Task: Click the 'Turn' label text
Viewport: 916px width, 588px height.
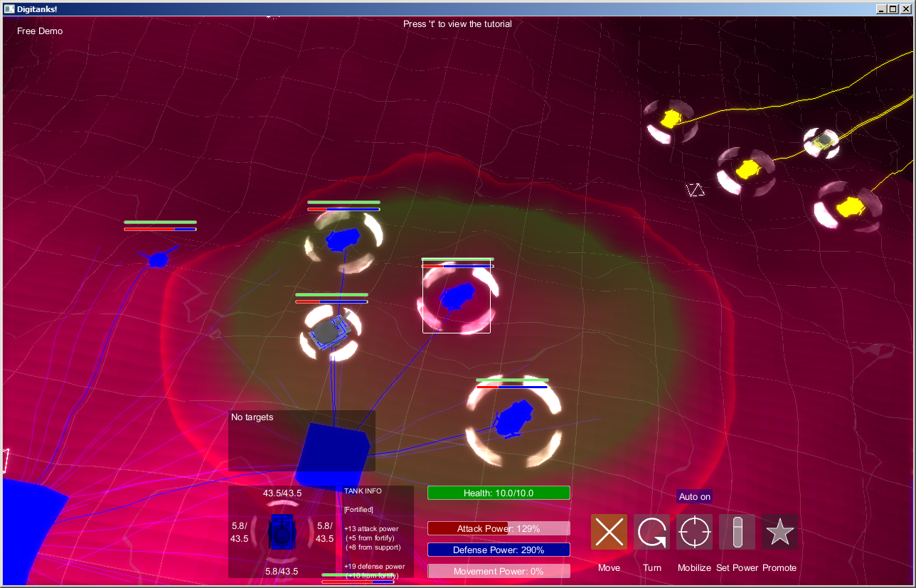Action: click(x=652, y=568)
